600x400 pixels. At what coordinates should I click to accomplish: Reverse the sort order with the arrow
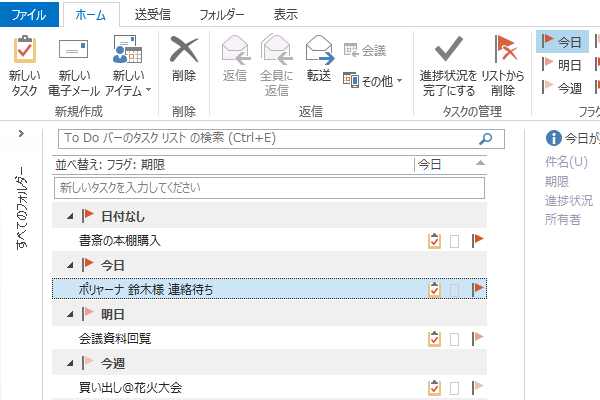pyautogui.click(x=480, y=163)
